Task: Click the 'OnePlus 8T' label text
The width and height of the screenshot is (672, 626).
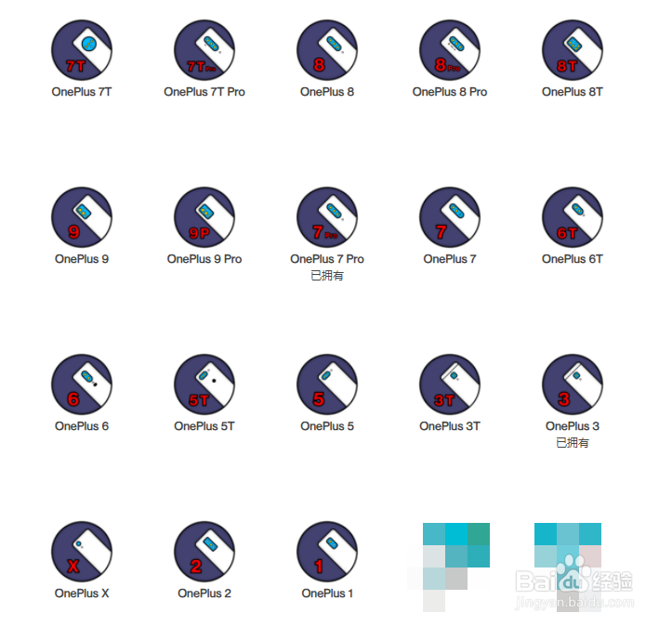Action: tap(573, 92)
